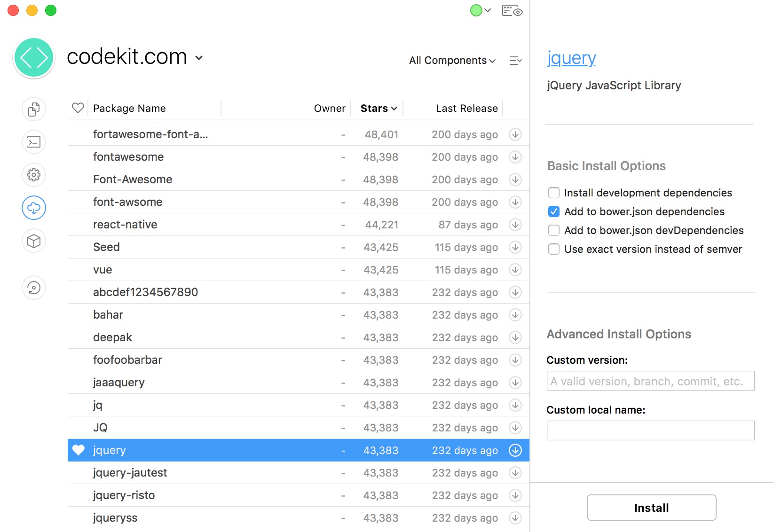Expand the codekit.com project dropdown
Image resolution: width=773 pixels, height=532 pixels.
(x=199, y=58)
